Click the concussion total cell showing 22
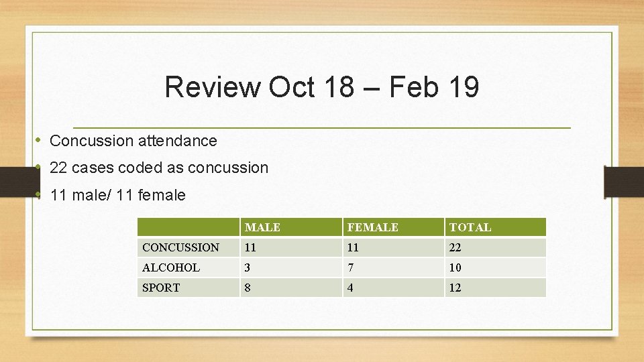Screen dimensions: 644x362 [x=495, y=247]
